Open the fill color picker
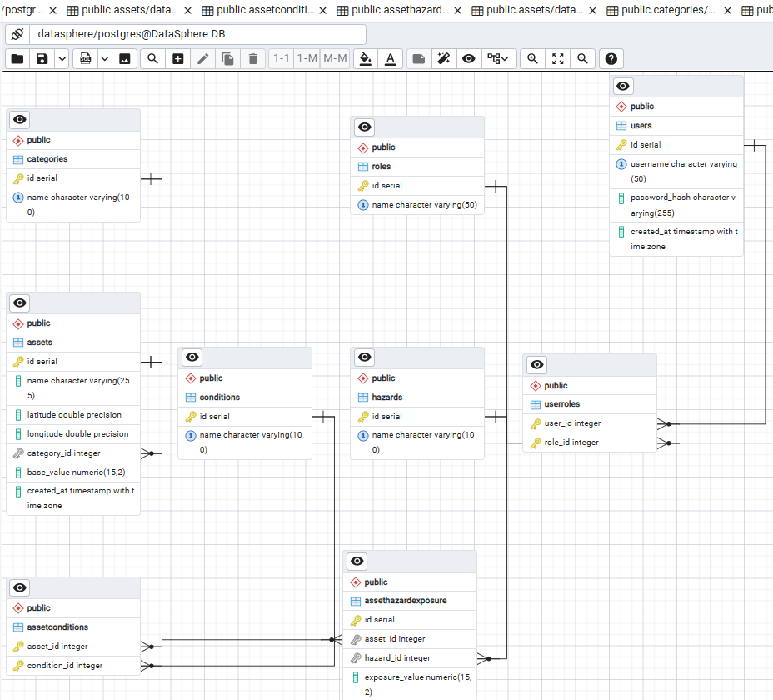 point(366,59)
